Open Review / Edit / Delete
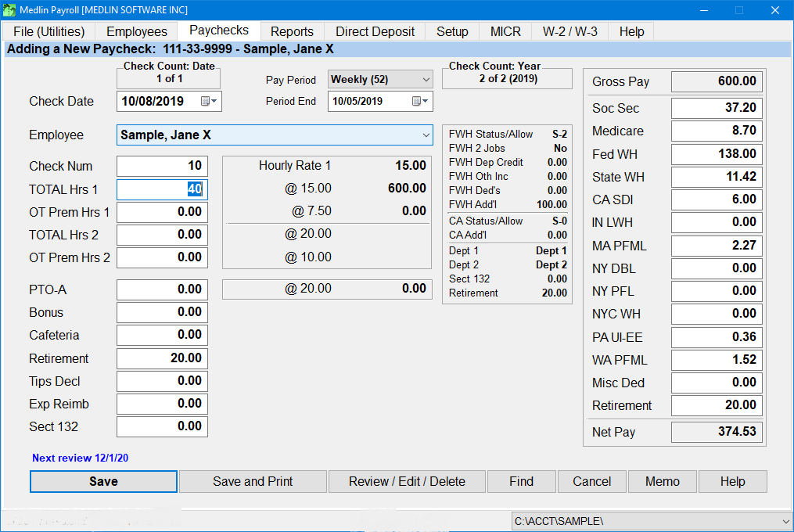794x532 pixels. pyautogui.click(x=406, y=481)
